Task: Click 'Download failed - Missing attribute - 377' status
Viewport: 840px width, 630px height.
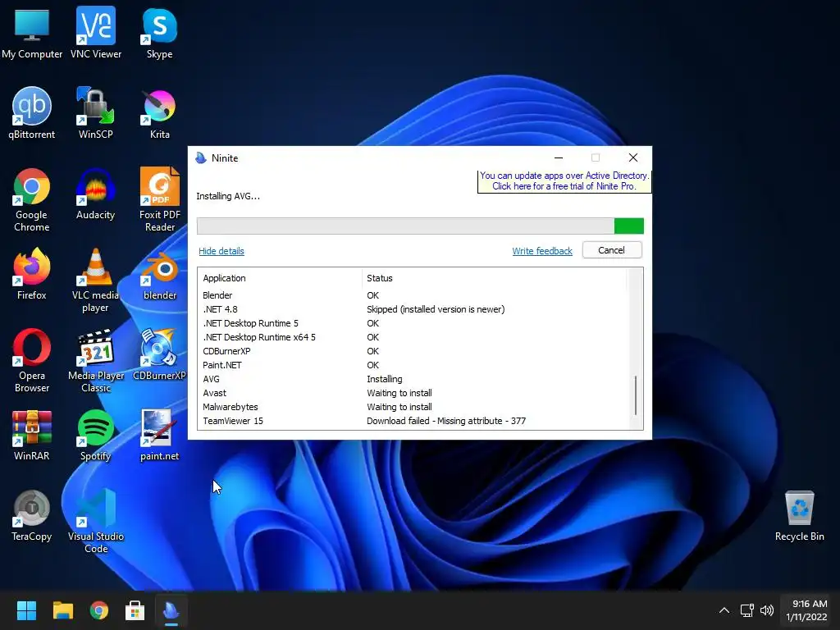Action: point(446,421)
